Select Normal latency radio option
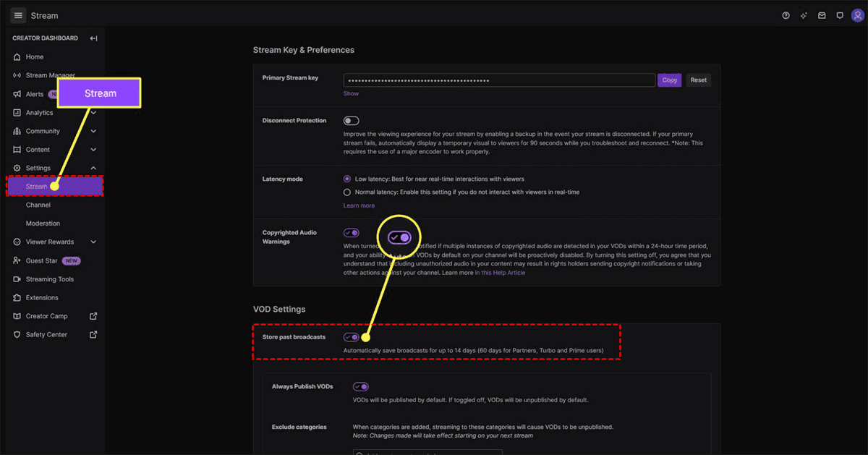The image size is (868, 455). (x=347, y=192)
